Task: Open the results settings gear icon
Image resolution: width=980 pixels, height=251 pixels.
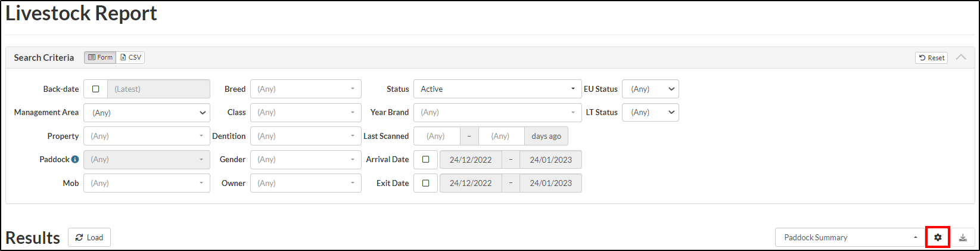Action: click(938, 237)
